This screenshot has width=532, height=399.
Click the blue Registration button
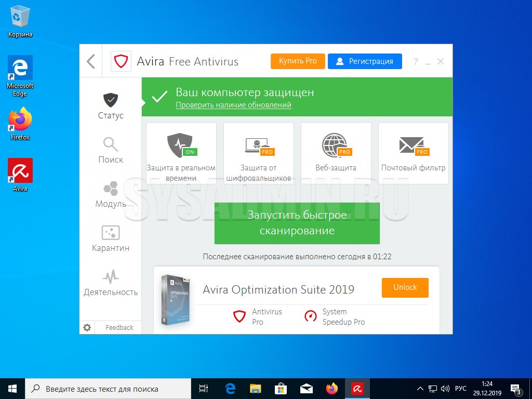tap(365, 61)
